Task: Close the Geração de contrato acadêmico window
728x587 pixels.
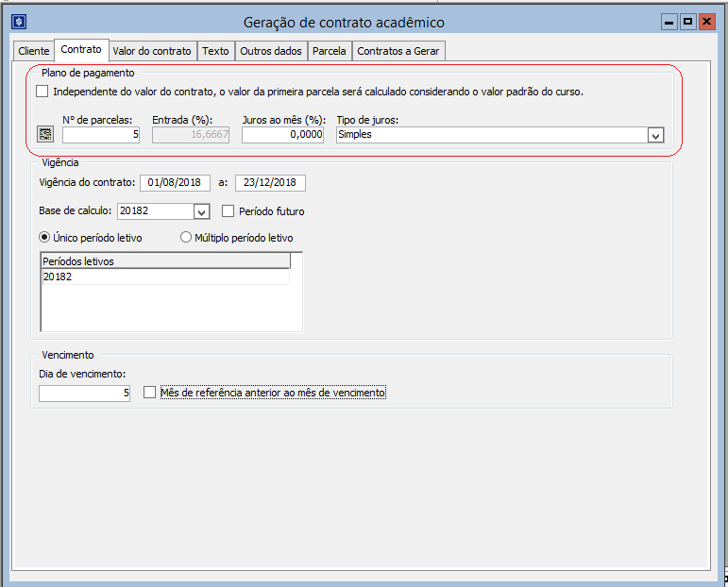Action: click(x=703, y=21)
